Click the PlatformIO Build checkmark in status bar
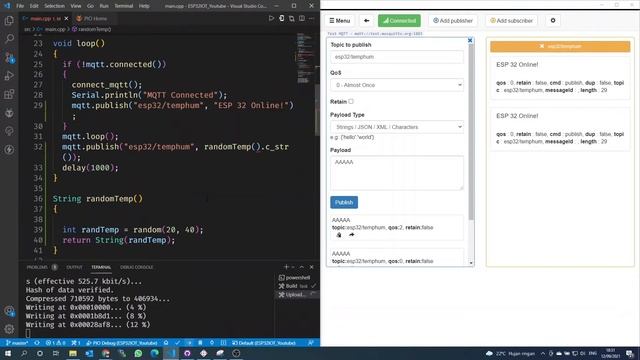The height and width of the screenshot is (360, 640). click(178, 343)
